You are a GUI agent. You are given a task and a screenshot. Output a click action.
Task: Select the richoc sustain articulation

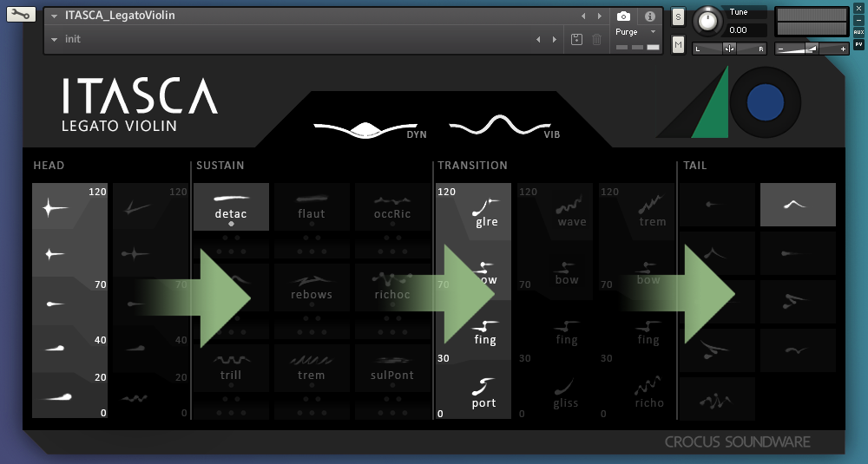tap(392, 288)
